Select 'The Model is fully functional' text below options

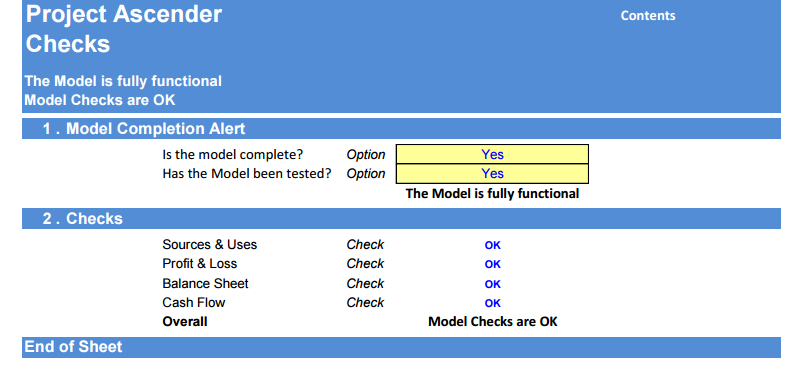point(492,193)
